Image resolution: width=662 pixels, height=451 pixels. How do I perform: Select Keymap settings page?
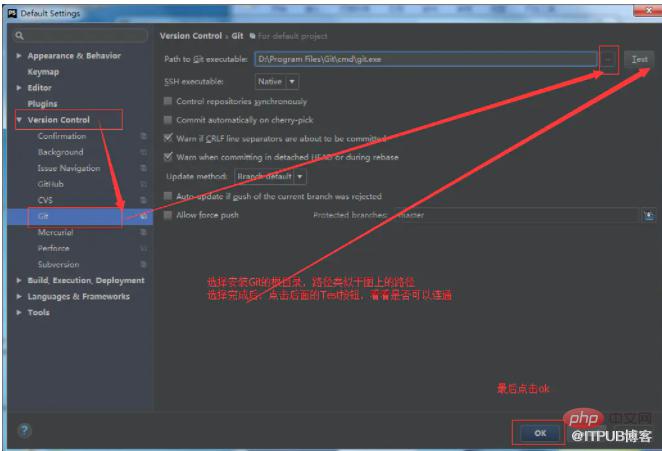click(x=43, y=72)
